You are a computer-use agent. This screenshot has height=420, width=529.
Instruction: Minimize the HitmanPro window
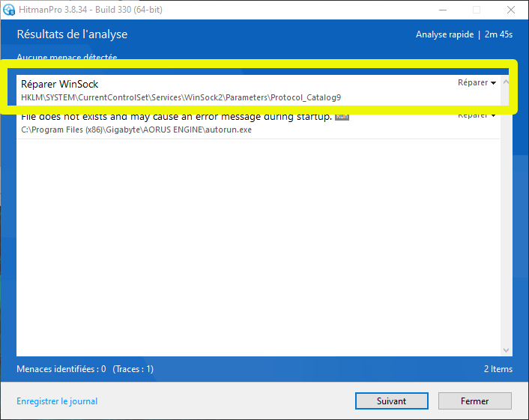click(x=443, y=10)
